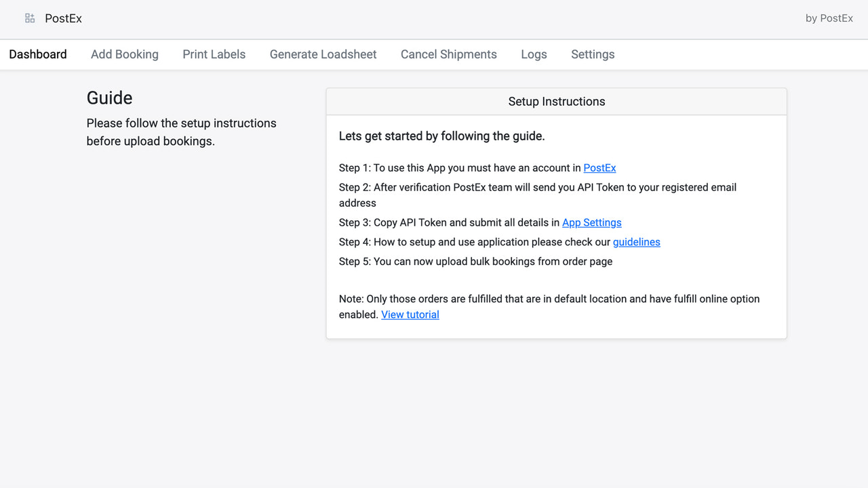Viewport: 868px width, 488px height.
Task: View the Logs tab
Action: tap(534, 54)
